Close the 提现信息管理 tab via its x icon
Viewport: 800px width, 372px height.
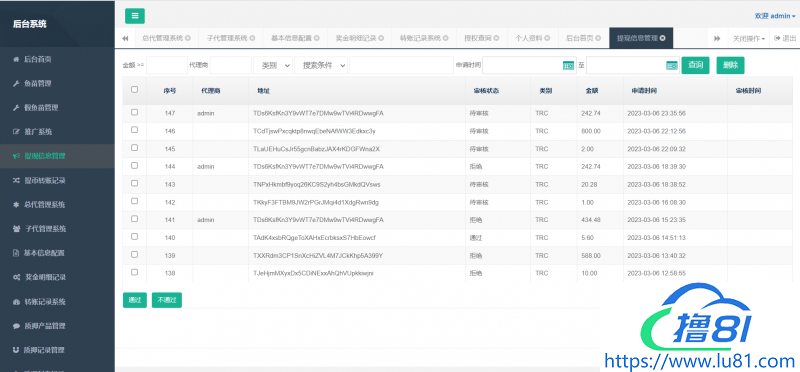tap(662, 38)
